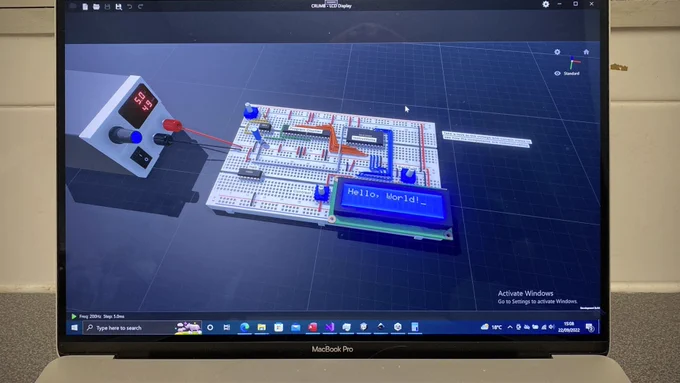Minimize the CRUMB window
This screenshot has height=383, width=680.
click(x=559, y=4)
